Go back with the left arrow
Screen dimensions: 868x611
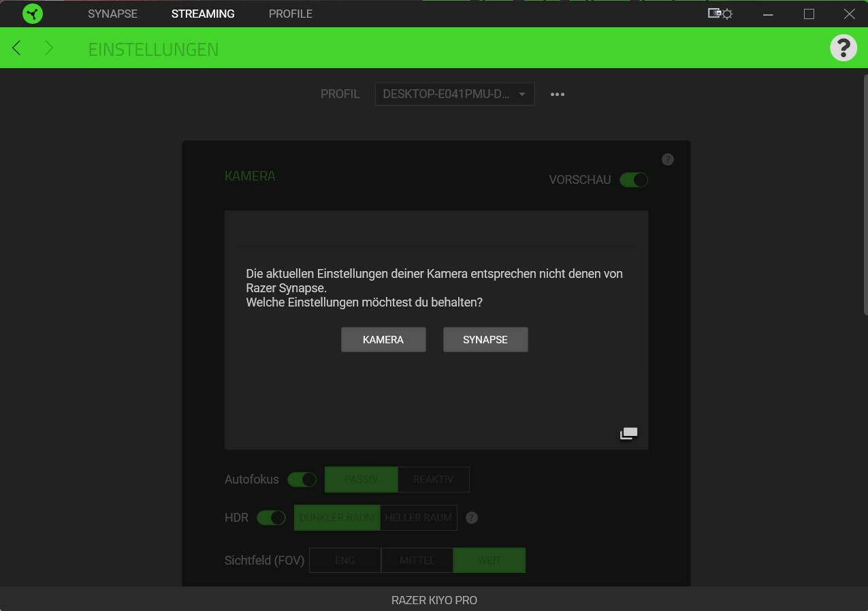point(16,48)
